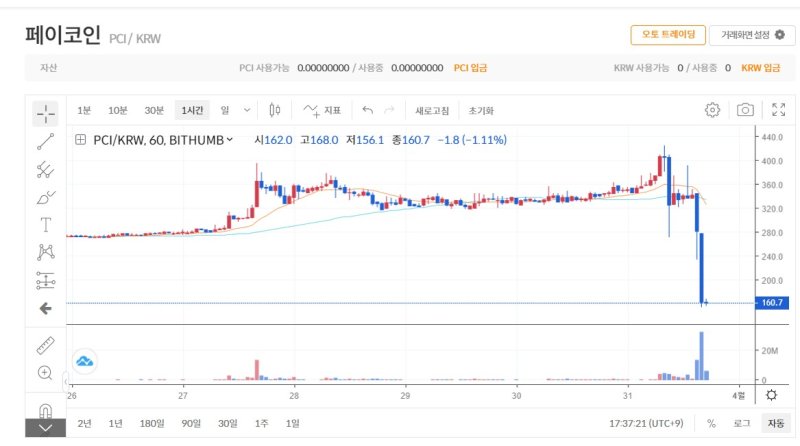This screenshot has width=800, height=446.
Task: Set chart range to 2년
Action: click(85, 424)
